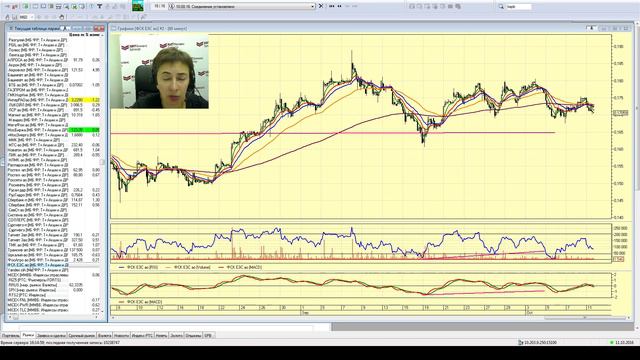
Task: Select the green-highlighted МосБиржа row
Action: click(54, 130)
